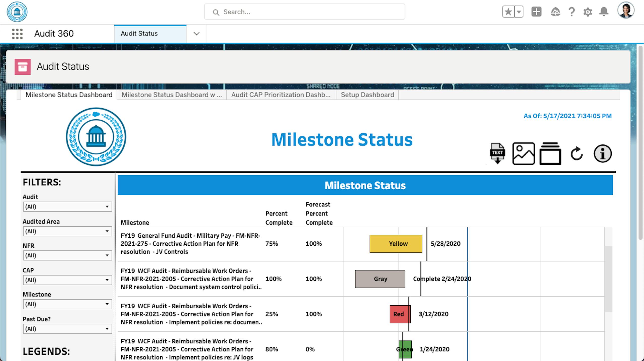644x361 pixels.
Task: Click the export image icon
Action: (523, 153)
